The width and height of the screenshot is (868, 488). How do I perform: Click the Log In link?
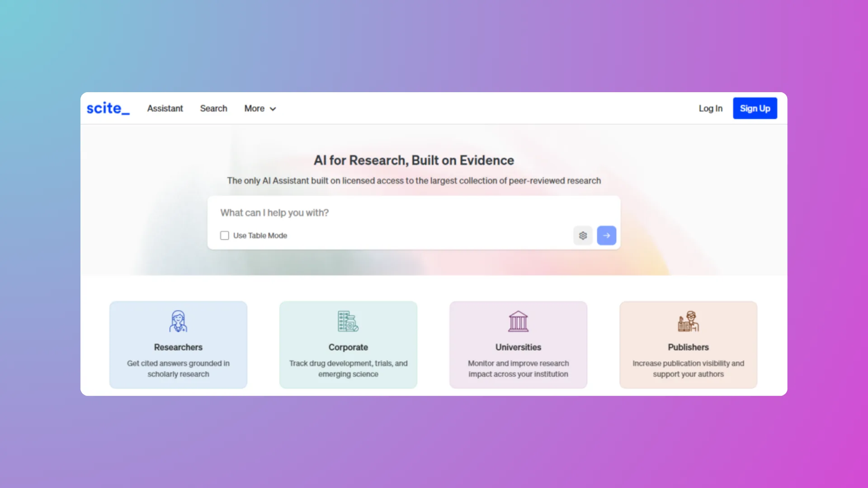(710, 108)
